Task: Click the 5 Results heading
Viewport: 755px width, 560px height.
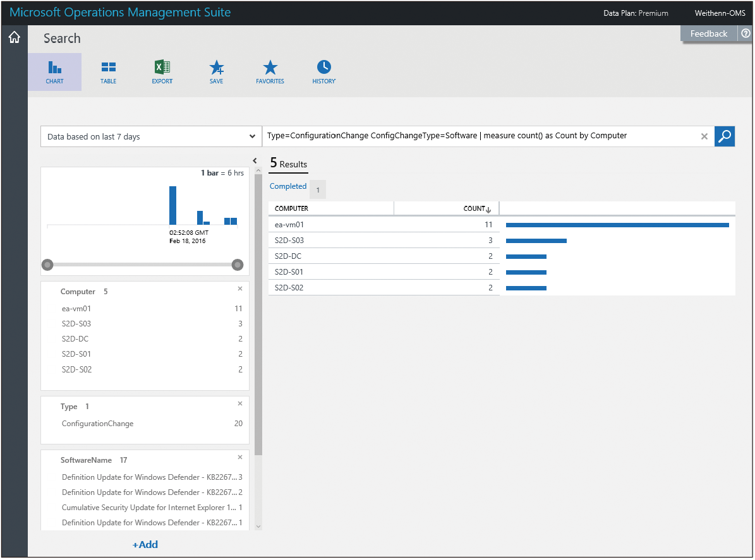Action: (289, 164)
